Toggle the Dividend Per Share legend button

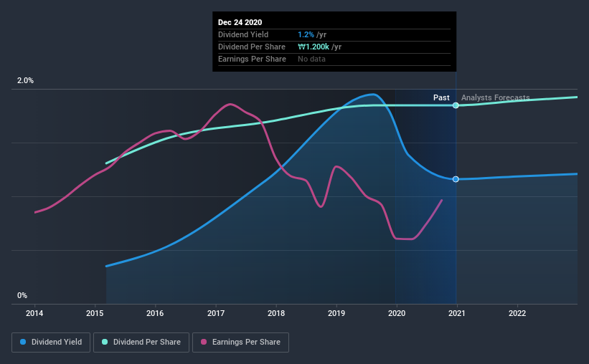(141, 343)
